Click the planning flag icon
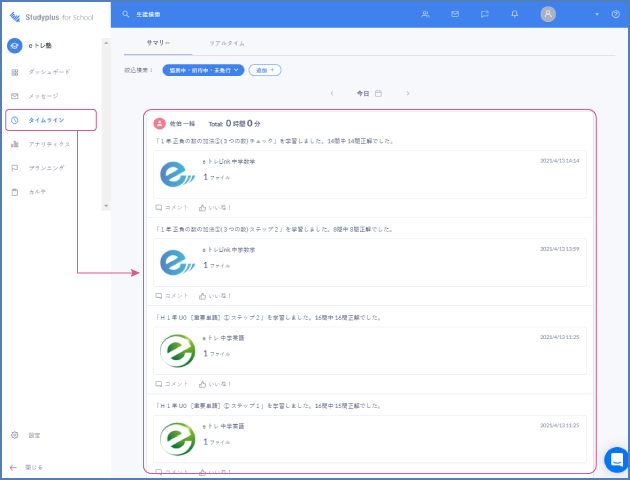 click(15, 168)
